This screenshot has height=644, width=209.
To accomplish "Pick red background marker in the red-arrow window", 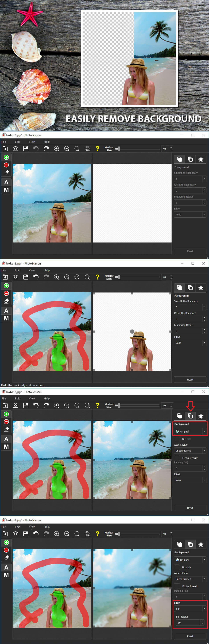I will pos(6,422).
